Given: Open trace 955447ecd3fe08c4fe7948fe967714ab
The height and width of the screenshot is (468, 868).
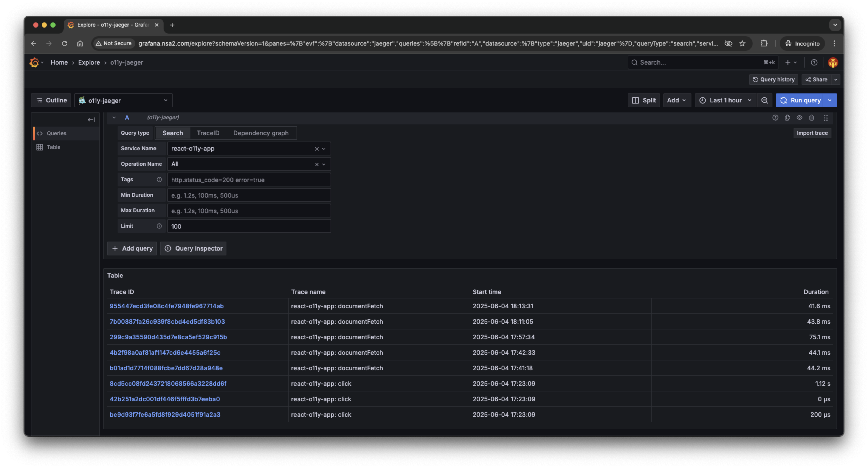Looking at the screenshot, I should [166, 306].
